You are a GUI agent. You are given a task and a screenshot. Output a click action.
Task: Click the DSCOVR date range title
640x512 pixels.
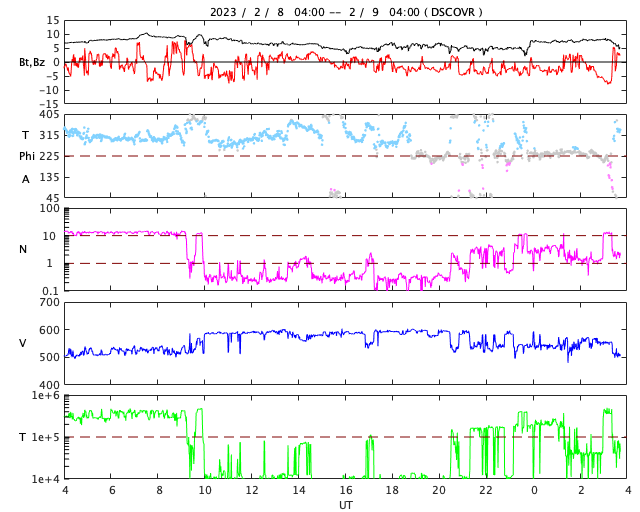(x=345, y=12)
